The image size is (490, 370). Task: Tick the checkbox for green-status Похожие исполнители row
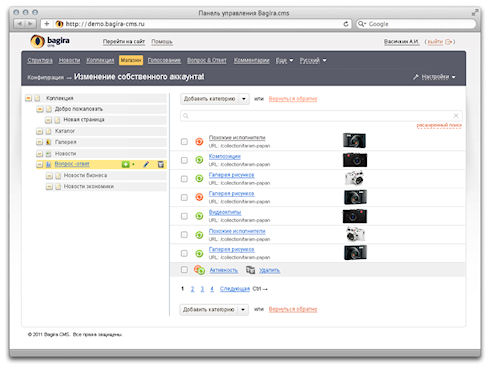coord(184,235)
